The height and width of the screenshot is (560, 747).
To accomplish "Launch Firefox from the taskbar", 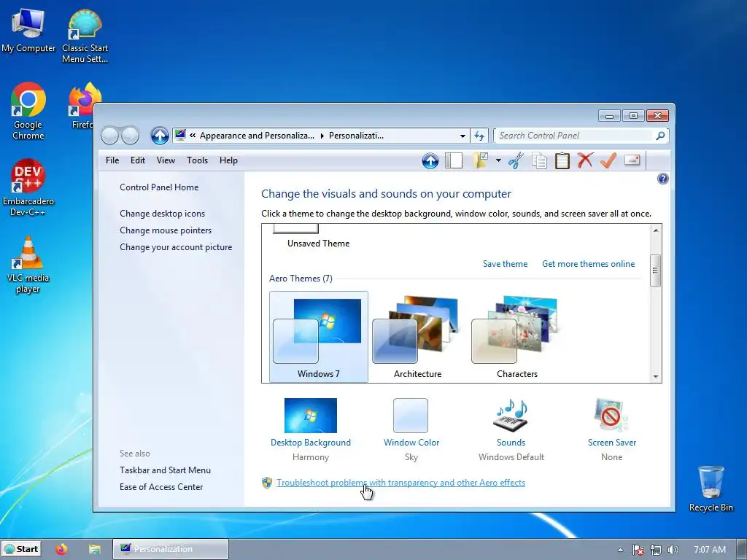I will point(61,549).
